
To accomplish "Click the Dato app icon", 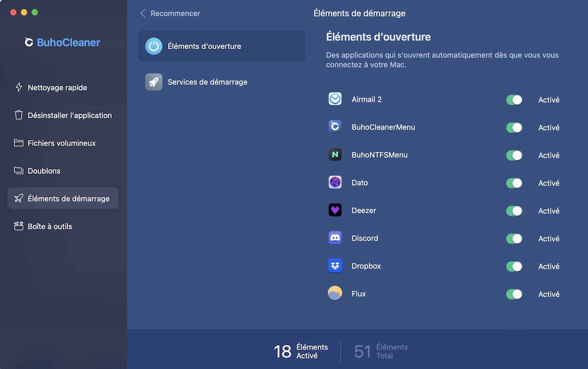I will pos(335,182).
